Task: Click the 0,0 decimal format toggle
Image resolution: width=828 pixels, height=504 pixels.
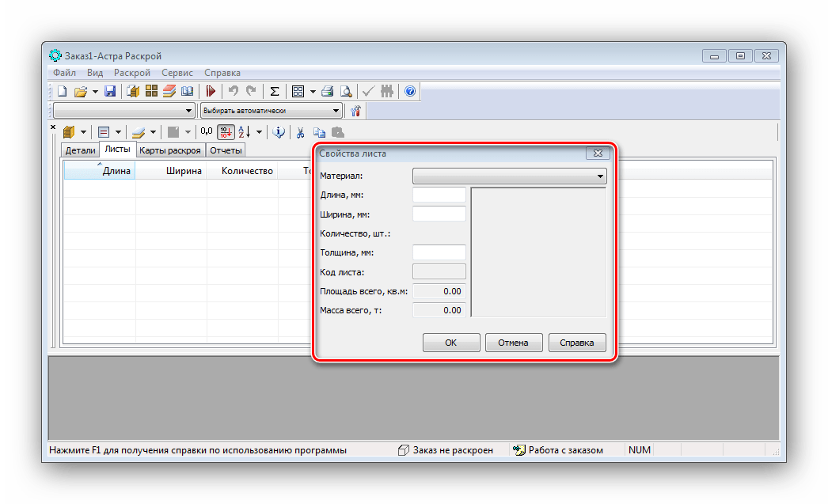Action: click(x=207, y=131)
